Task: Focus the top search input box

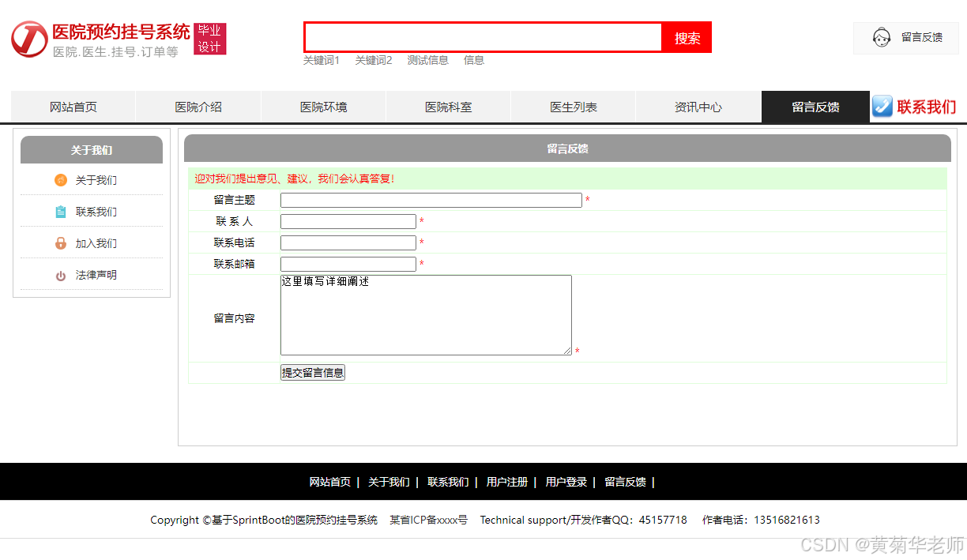Action: pyautogui.click(x=483, y=37)
